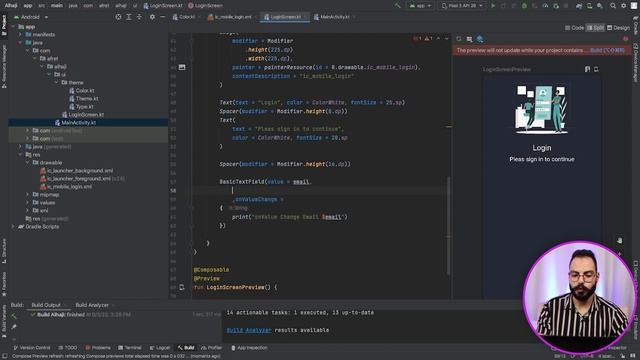640x360 pixels.
Task: Expand Gradle Scripts node
Action: coord(13,227)
